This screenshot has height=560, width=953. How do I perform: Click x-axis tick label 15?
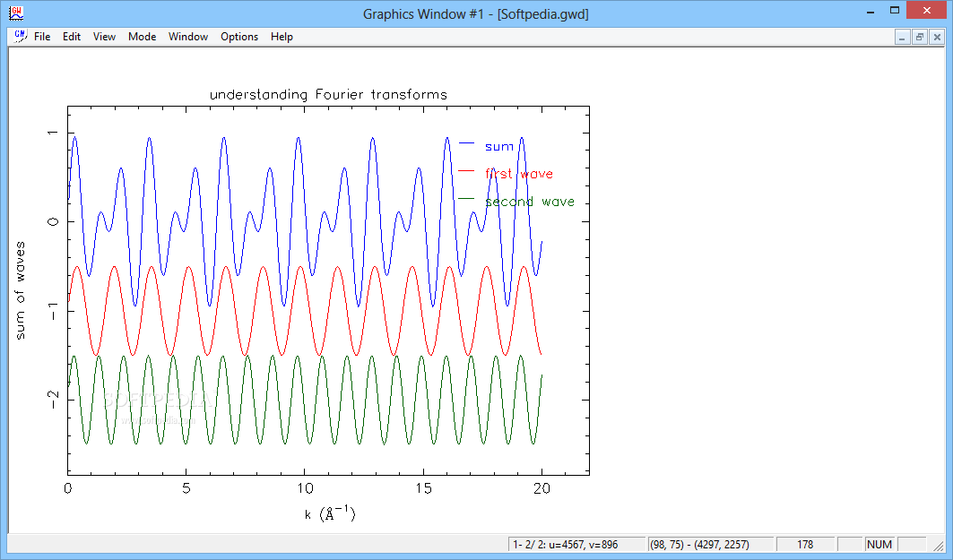tap(424, 488)
